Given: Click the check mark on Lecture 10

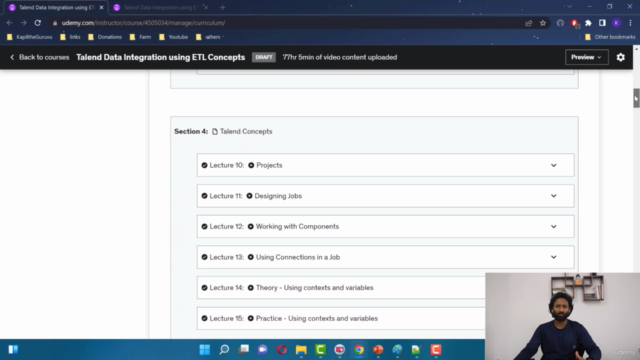Looking at the screenshot, I should tap(204, 165).
